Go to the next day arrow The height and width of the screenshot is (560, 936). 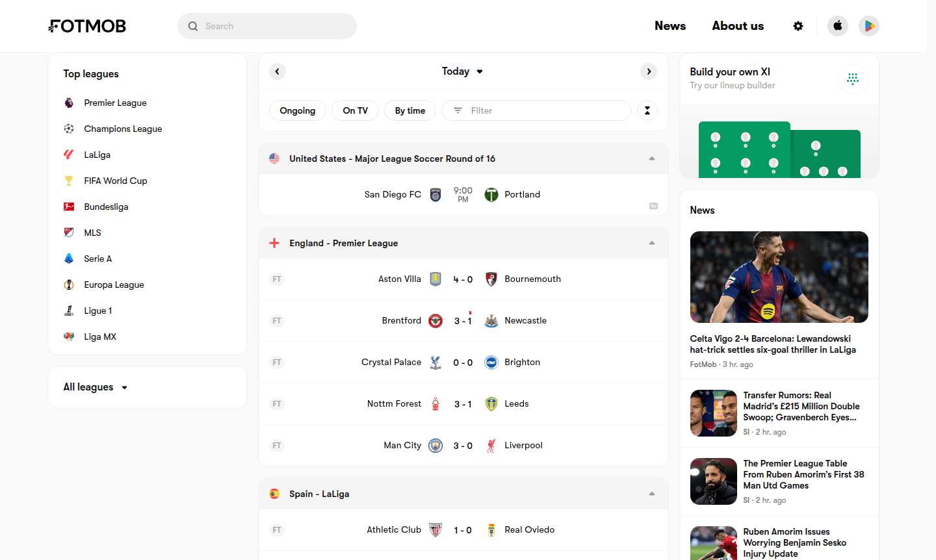pos(649,71)
